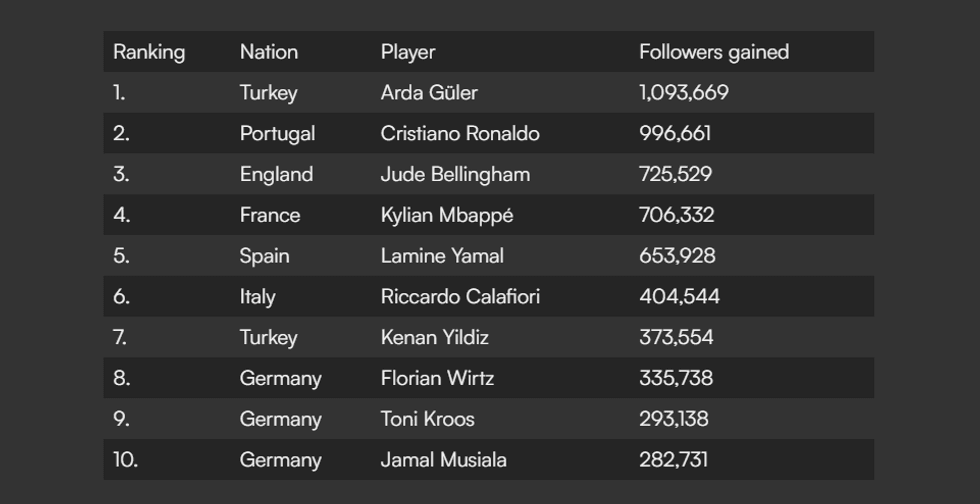Image resolution: width=980 pixels, height=504 pixels.
Task: Click the 1,093,669 followers value
Action: click(x=684, y=93)
